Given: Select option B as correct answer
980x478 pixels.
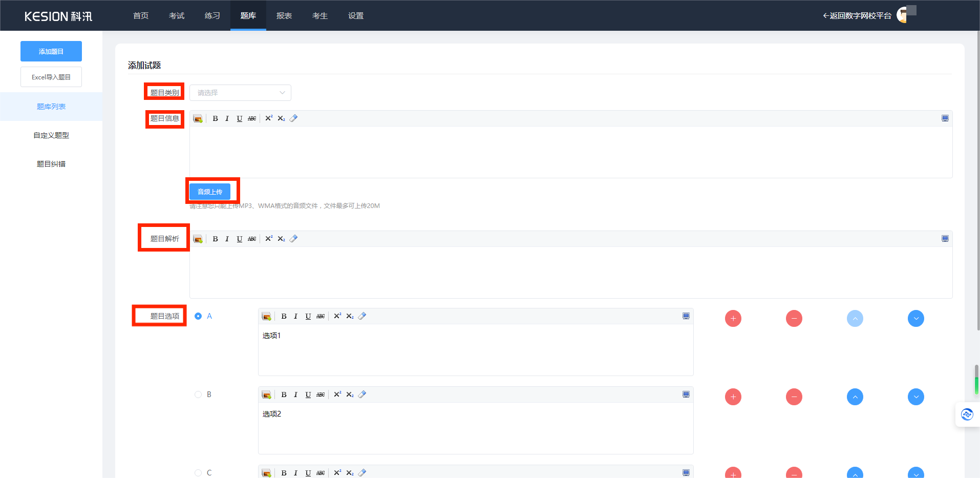Looking at the screenshot, I should 198,394.
